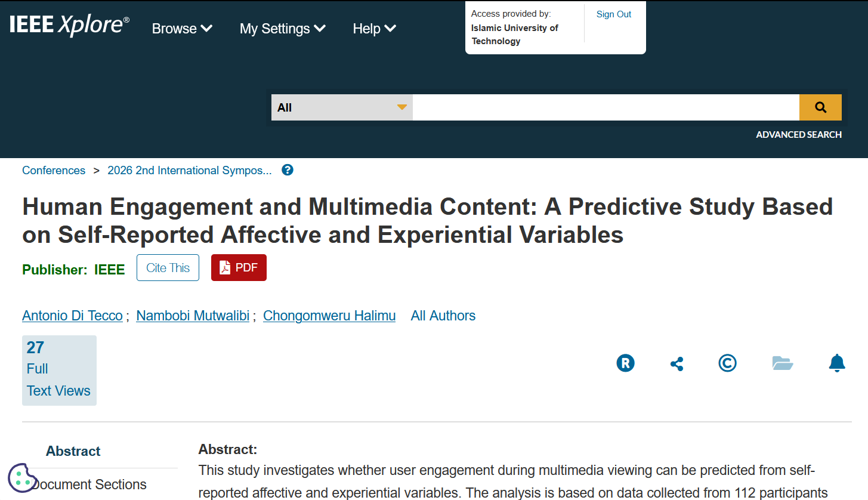The height and width of the screenshot is (500, 868).
Task: Open the Help dropdown menu
Action: (x=374, y=29)
